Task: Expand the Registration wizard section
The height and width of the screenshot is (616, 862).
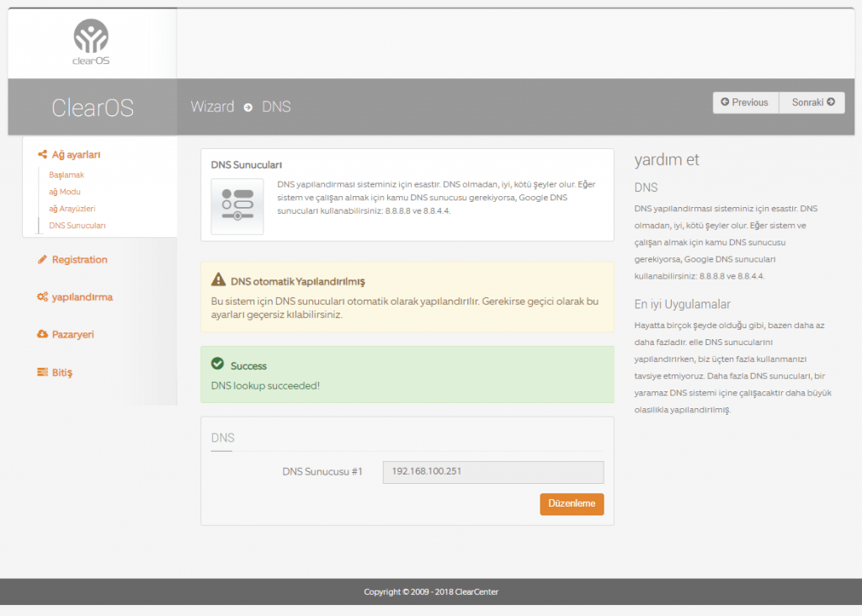Action: click(x=79, y=260)
